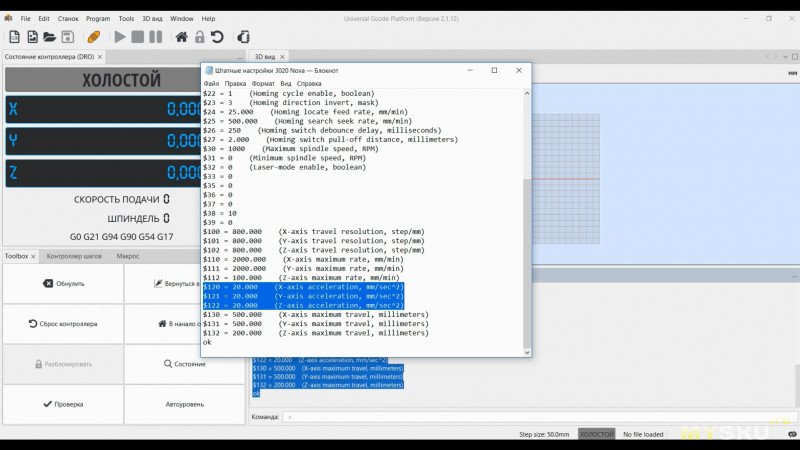Close the Toolbox tab
800x450 pixels.
[x=33, y=257]
